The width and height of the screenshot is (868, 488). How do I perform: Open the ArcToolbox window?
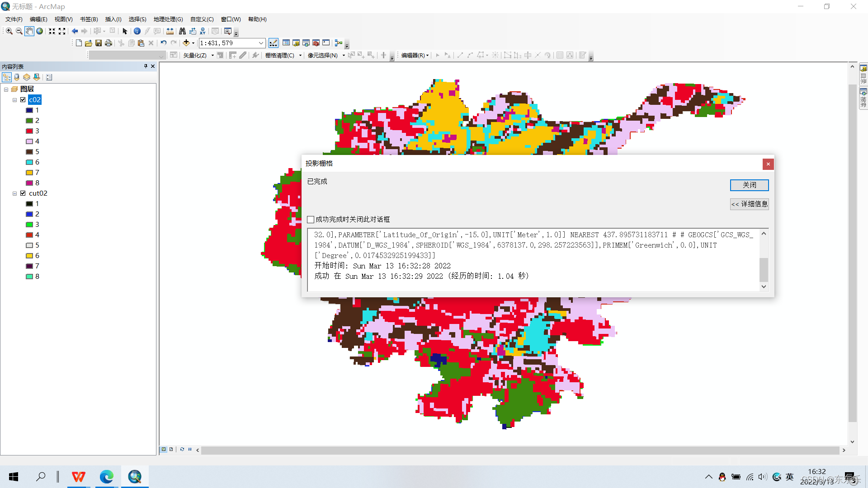point(316,43)
